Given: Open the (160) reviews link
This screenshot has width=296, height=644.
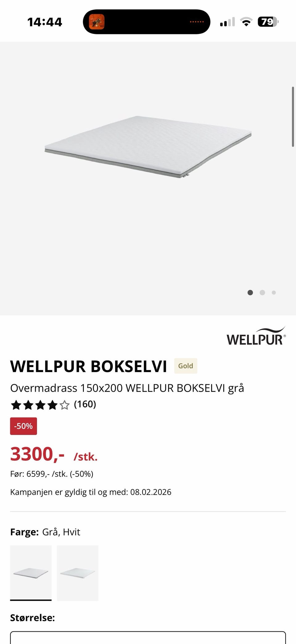Looking at the screenshot, I should [85, 404].
